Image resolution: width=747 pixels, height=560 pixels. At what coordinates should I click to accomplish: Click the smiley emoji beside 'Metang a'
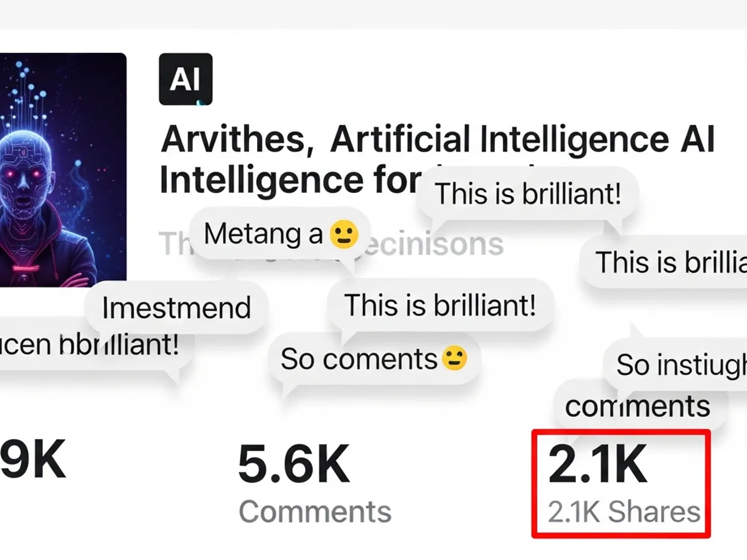point(344,233)
